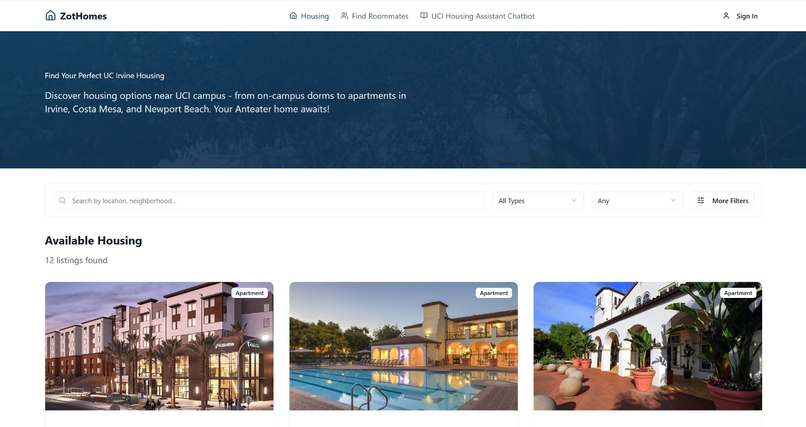
Task: Click the sliders icon in More Filters
Action: [701, 200]
